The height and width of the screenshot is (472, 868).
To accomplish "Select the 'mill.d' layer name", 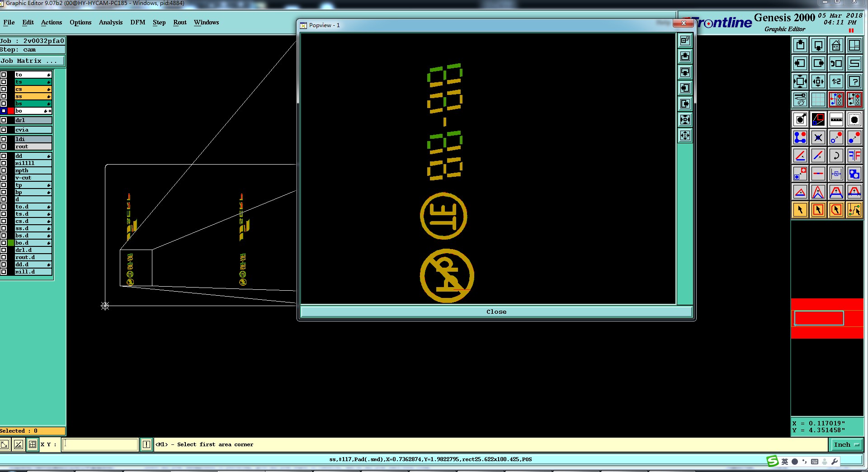I will 33,272.
